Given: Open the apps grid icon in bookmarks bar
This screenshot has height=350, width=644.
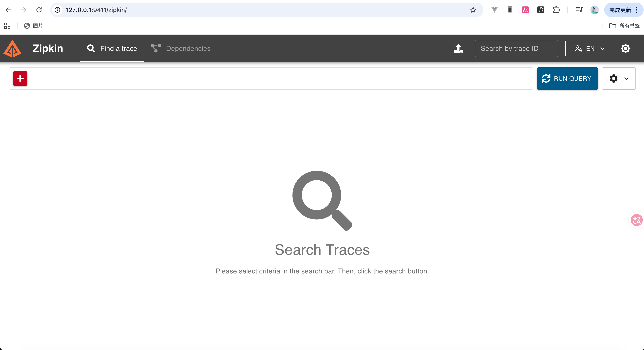Looking at the screenshot, I should 7,26.
